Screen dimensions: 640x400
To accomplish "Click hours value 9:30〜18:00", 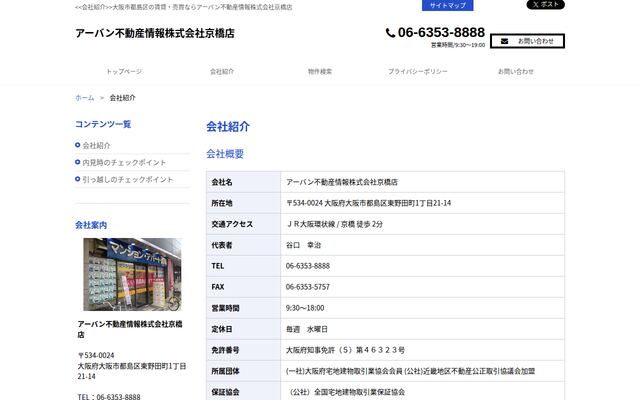I will pos(305,308).
